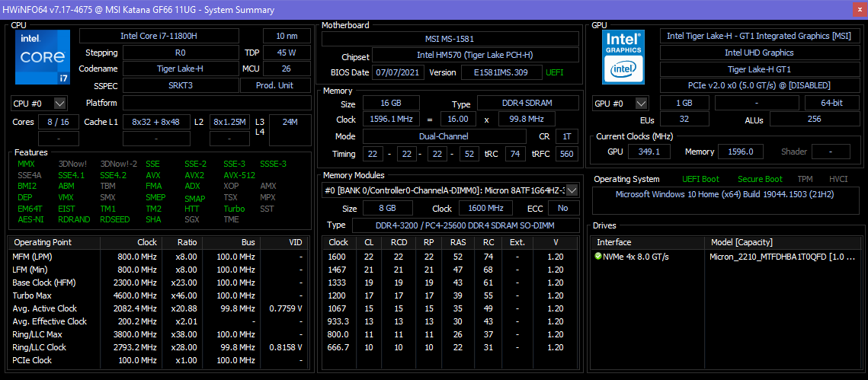
Task: Click the AVX-512 feature flag
Action: click(x=239, y=175)
